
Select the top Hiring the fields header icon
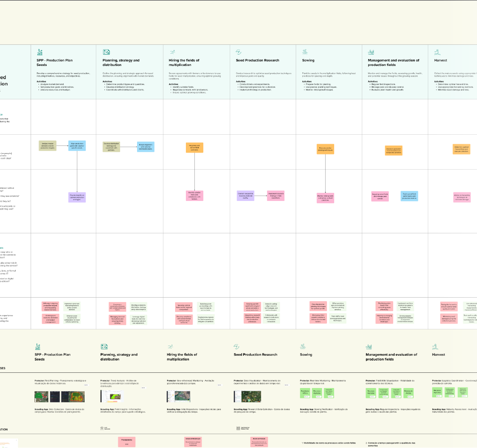coord(172,52)
